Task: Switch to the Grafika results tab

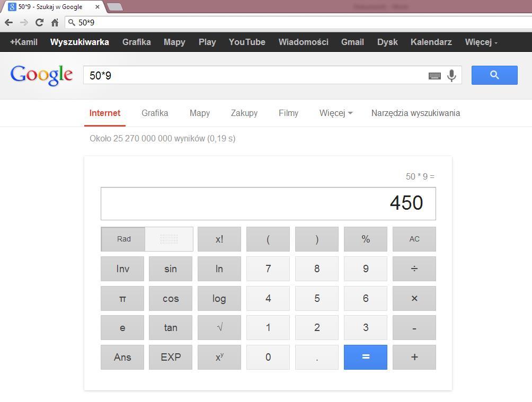Action: click(155, 113)
